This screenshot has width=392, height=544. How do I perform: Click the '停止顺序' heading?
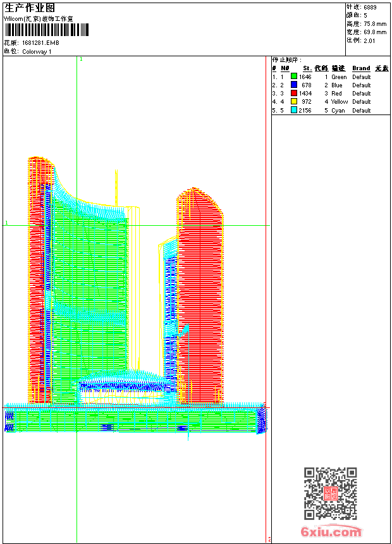(286, 59)
